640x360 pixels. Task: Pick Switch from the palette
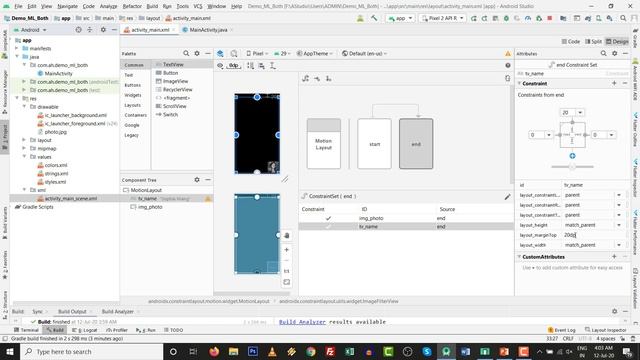click(167, 114)
